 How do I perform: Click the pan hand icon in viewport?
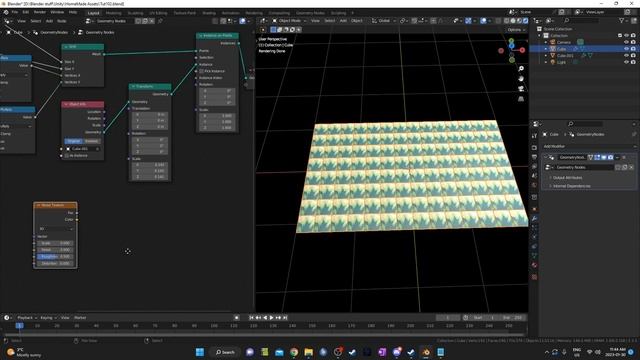pyautogui.click(x=521, y=78)
